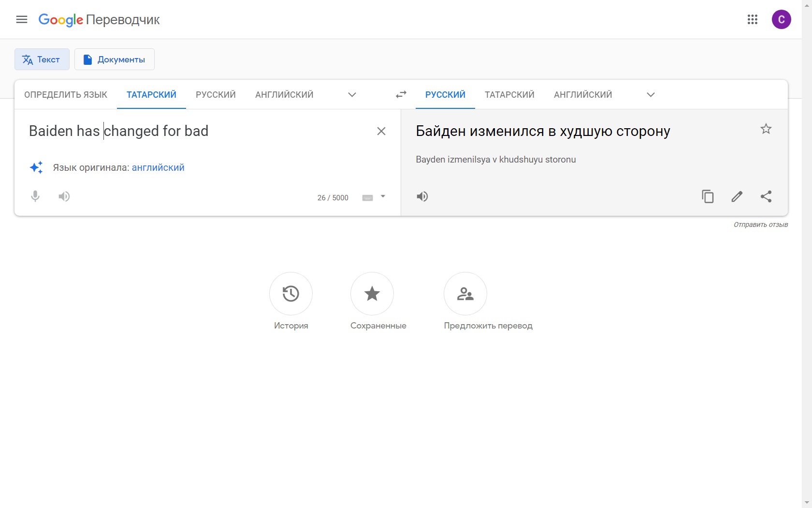Select Английский as source language
Viewport: 812px width, 508px height.
coord(284,95)
